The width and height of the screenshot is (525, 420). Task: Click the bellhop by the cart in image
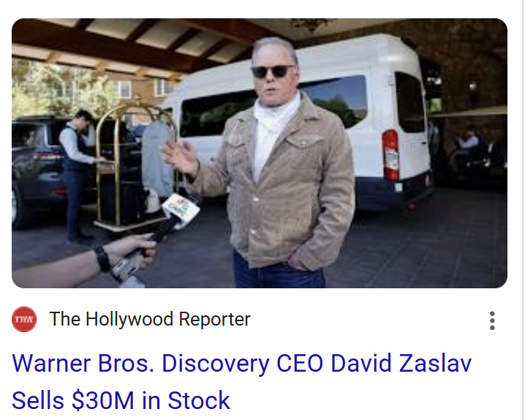click(76, 176)
